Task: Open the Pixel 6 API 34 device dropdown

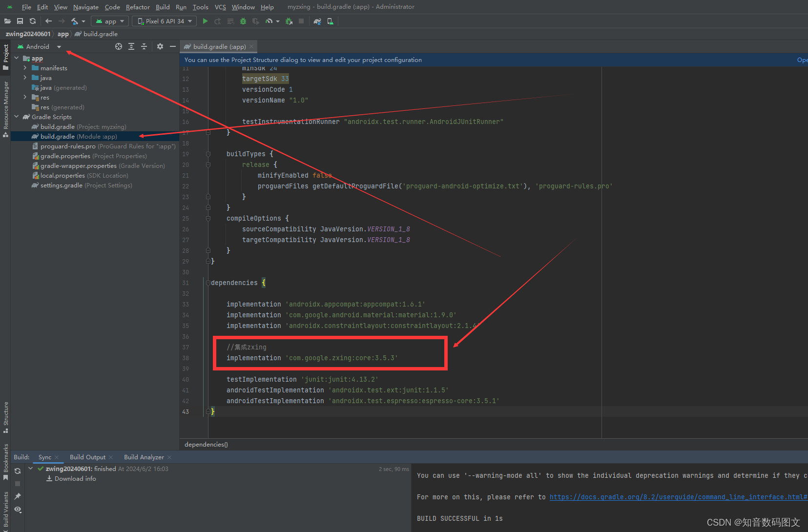Action: 164,21
